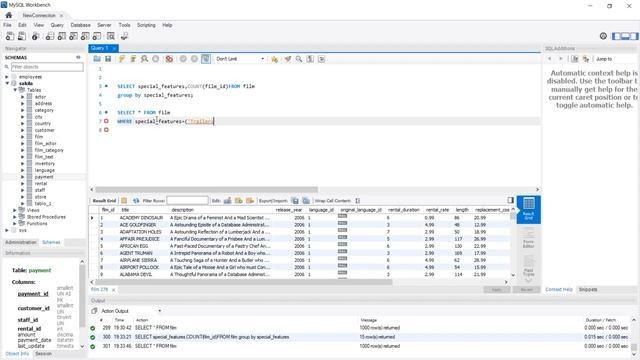Expand the actor table node

point(22,97)
